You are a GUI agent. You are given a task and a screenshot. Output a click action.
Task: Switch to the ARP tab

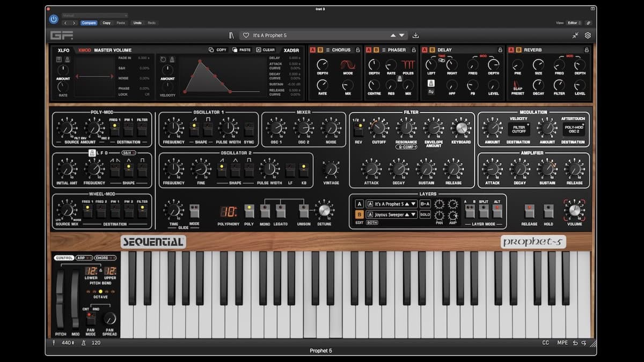[83, 258]
